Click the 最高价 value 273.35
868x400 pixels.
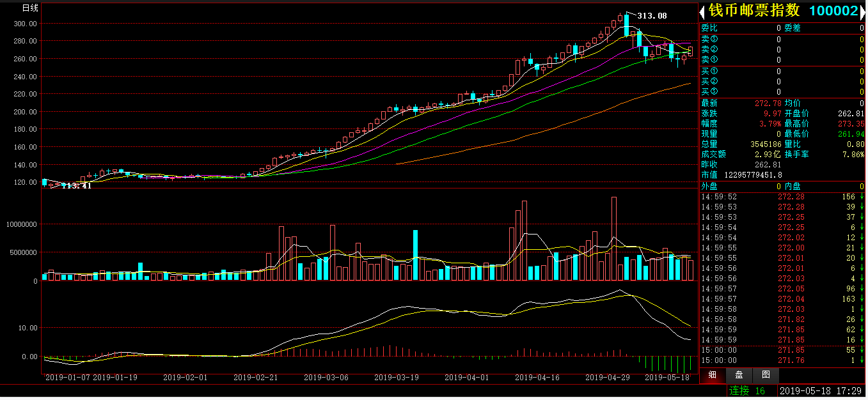point(851,123)
